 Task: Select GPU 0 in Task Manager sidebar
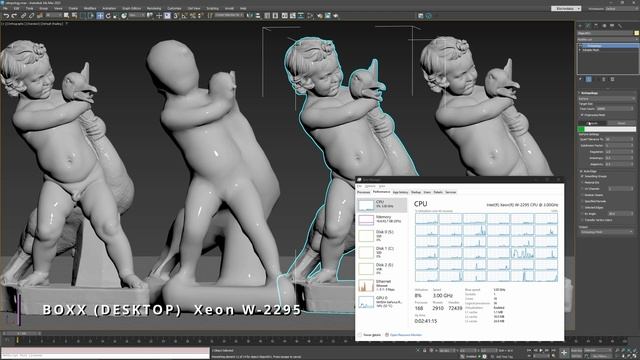pyautogui.click(x=382, y=302)
